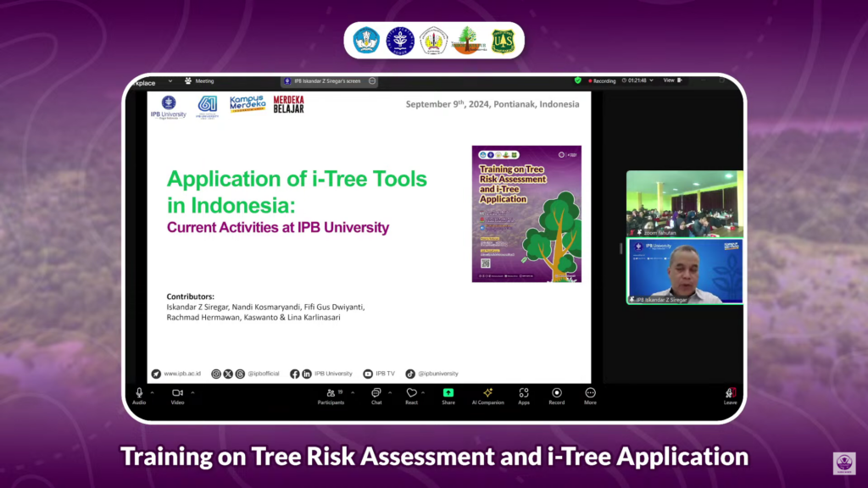Open the shared-screen options icon beside the screen label
The width and height of the screenshot is (868, 488).
(x=372, y=80)
